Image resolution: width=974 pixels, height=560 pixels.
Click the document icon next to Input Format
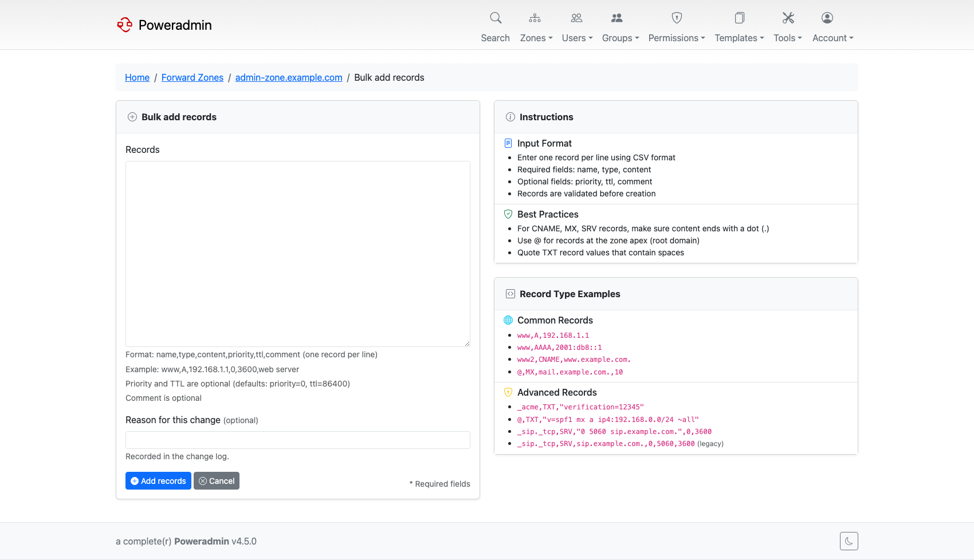tap(508, 143)
